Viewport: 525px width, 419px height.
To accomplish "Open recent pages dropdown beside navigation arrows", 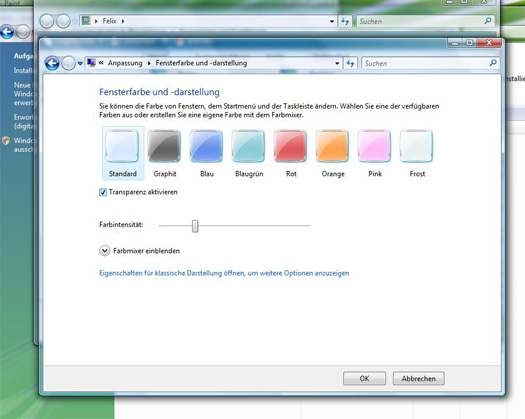I will pos(80,63).
